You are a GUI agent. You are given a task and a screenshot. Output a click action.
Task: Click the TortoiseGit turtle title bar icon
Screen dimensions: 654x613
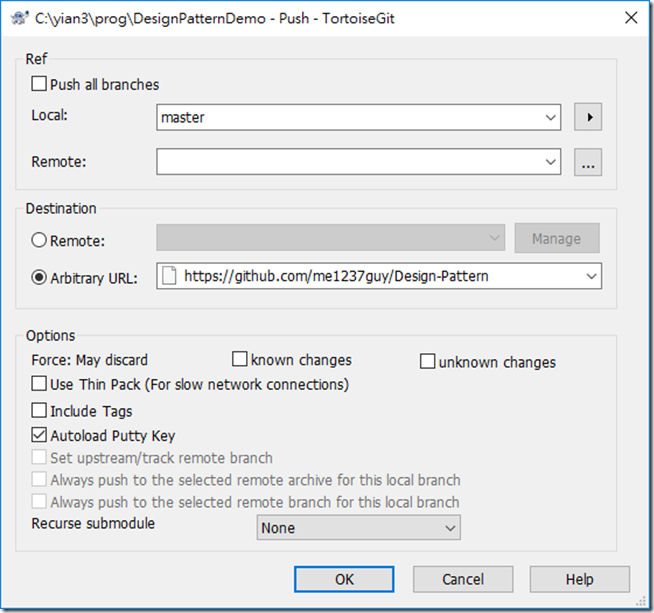click(x=19, y=18)
